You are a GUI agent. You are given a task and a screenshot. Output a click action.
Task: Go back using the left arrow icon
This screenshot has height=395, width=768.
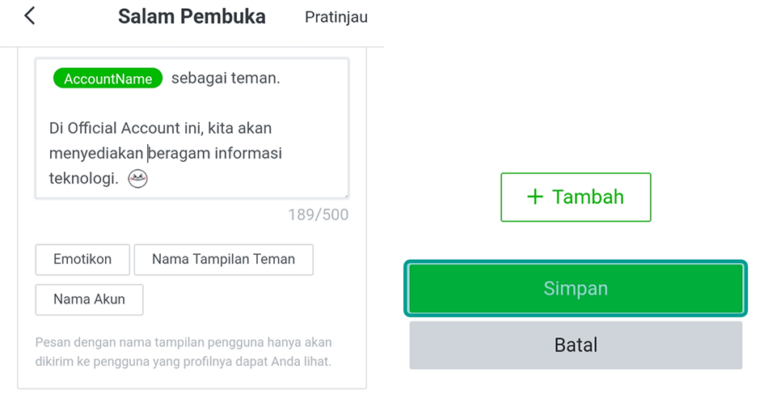coord(29,16)
